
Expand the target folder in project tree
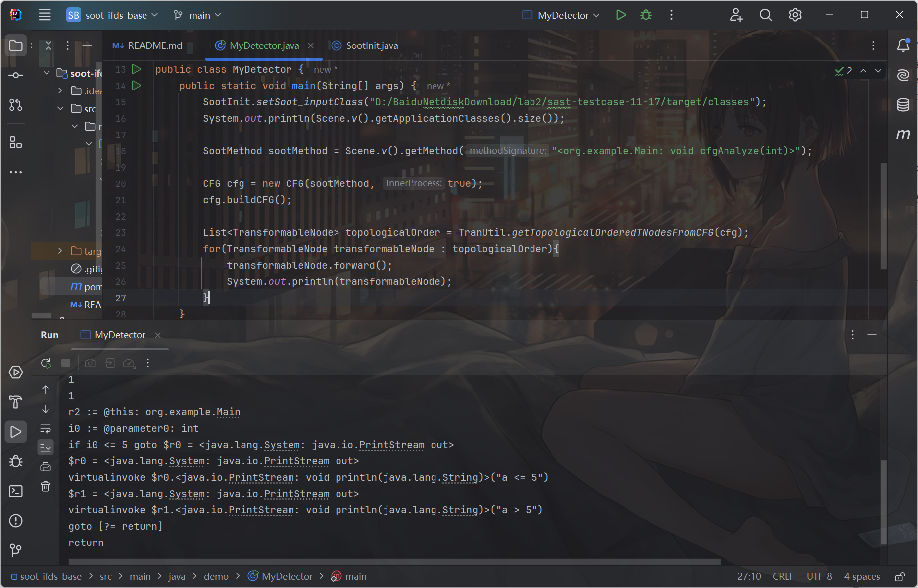pos(60,251)
